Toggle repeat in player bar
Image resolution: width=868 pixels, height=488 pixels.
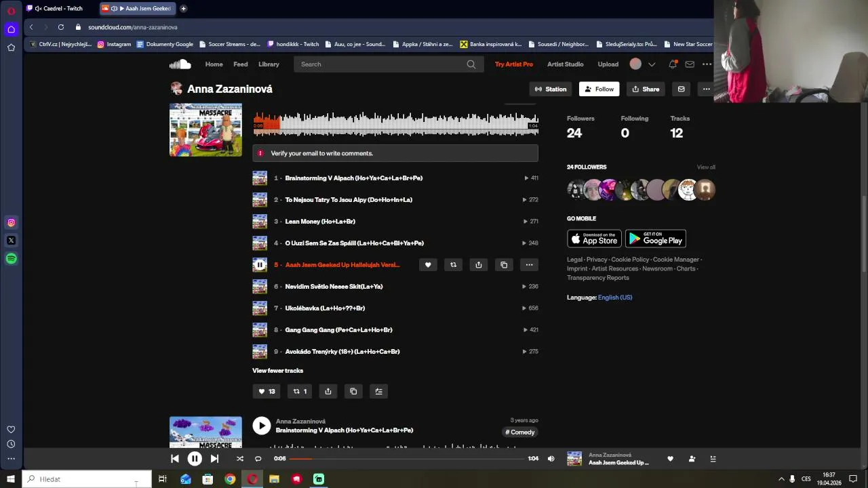(258, 459)
